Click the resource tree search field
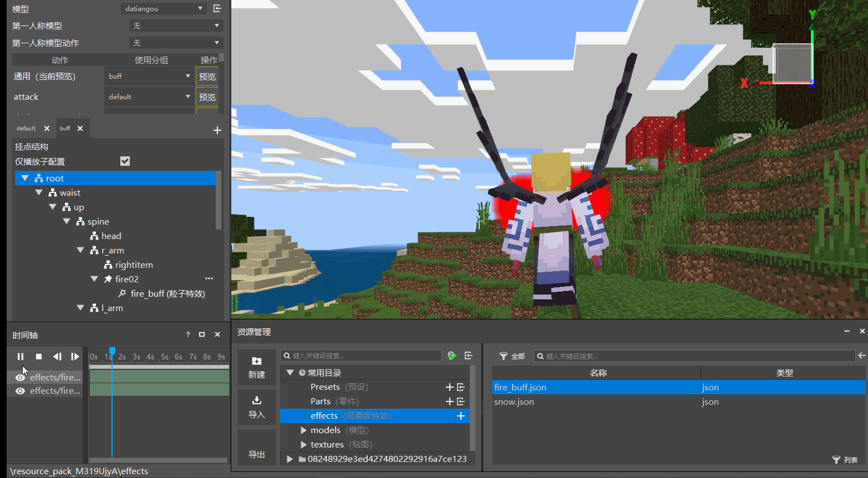 coord(361,355)
